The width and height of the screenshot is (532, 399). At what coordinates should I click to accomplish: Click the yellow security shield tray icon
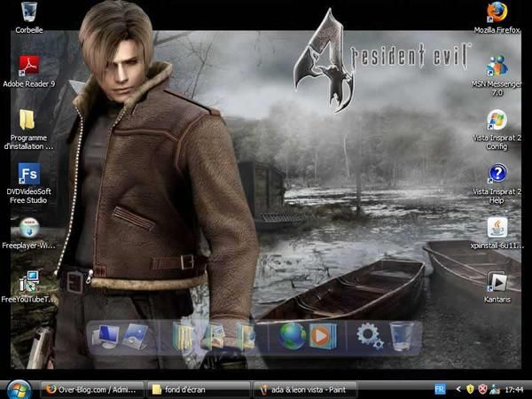click(x=470, y=389)
